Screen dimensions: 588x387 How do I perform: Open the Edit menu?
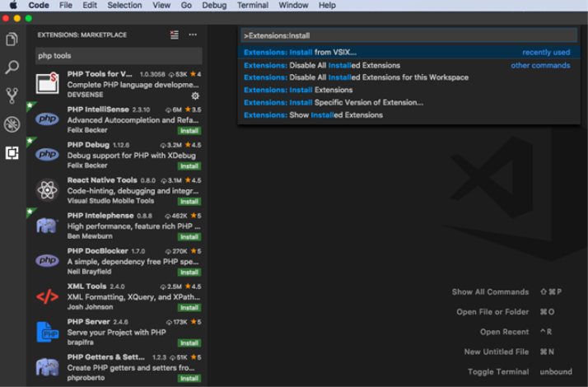pyautogui.click(x=90, y=5)
